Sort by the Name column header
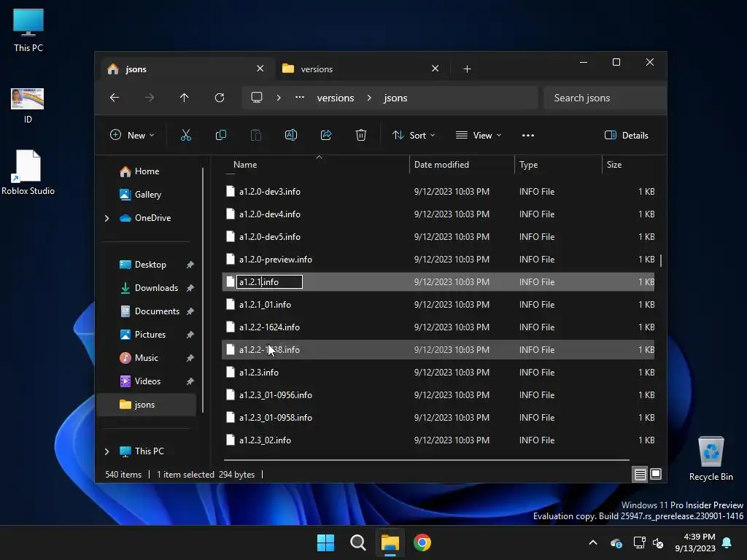The image size is (747, 560). point(317,165)
